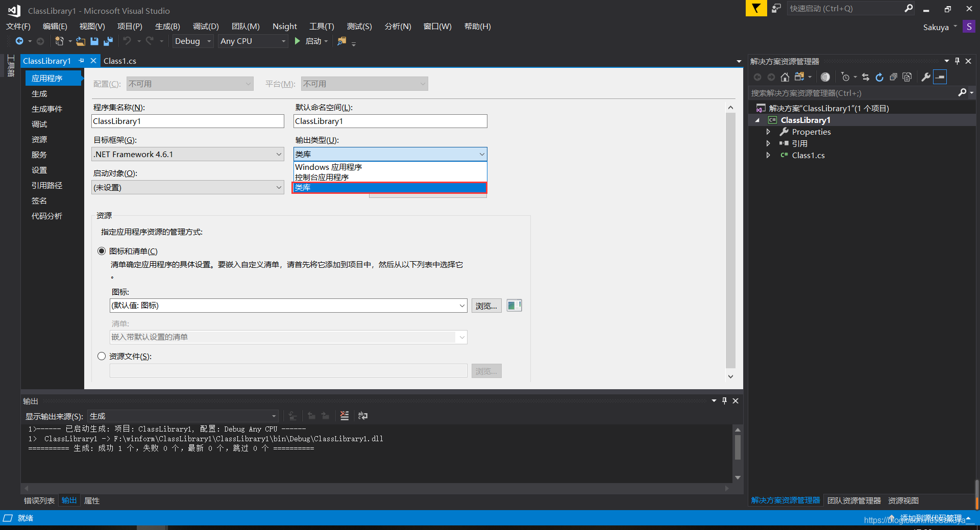Select the 引用路径 properties page
Screen dimensions: 980x530
[x=47, y=185]
